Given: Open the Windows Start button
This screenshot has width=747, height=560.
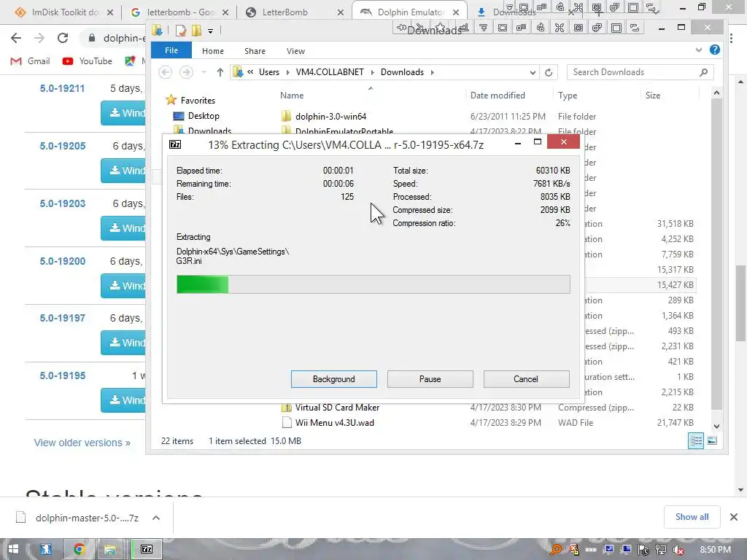Looking at the screenshot, I should pyautogui.click(x=13, y=549).
